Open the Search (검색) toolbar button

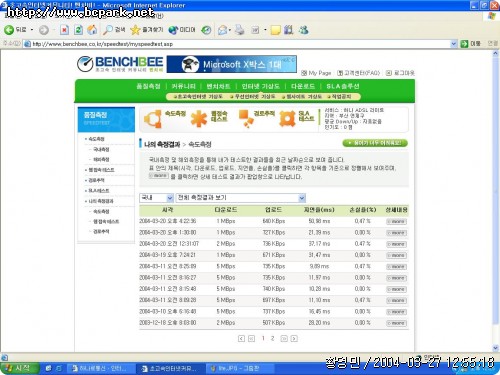(x=114, y=30)
